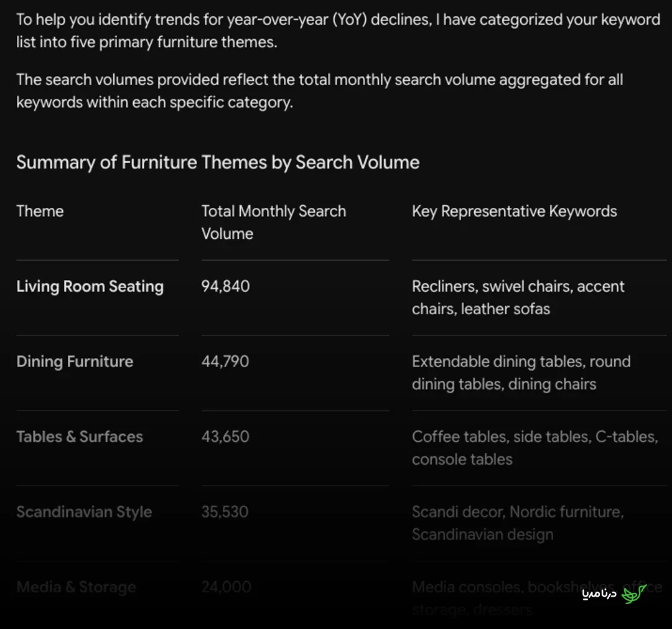Click the paragraph starting 'To help you identify trends'

click(x=338, y=31)
